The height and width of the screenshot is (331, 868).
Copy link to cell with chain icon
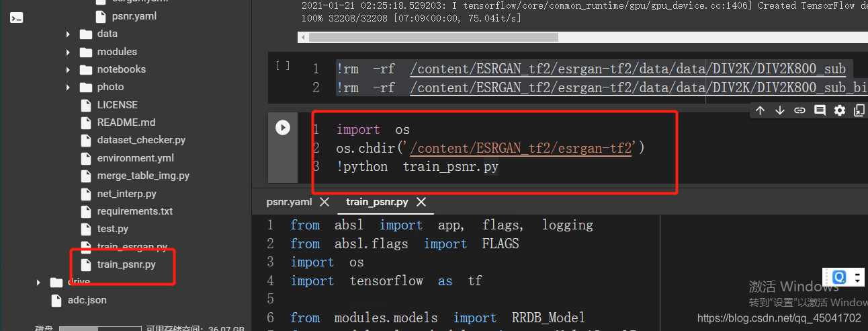[x=799, y=110]
